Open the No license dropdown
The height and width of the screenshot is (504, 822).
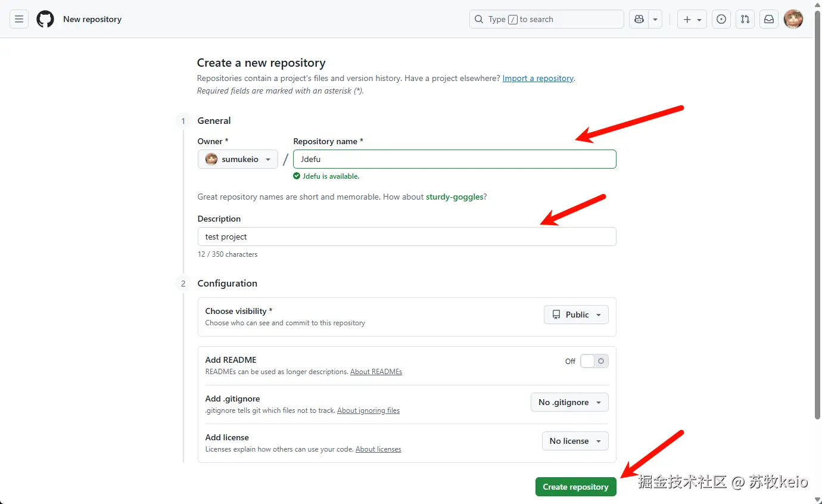click(575, 441)
